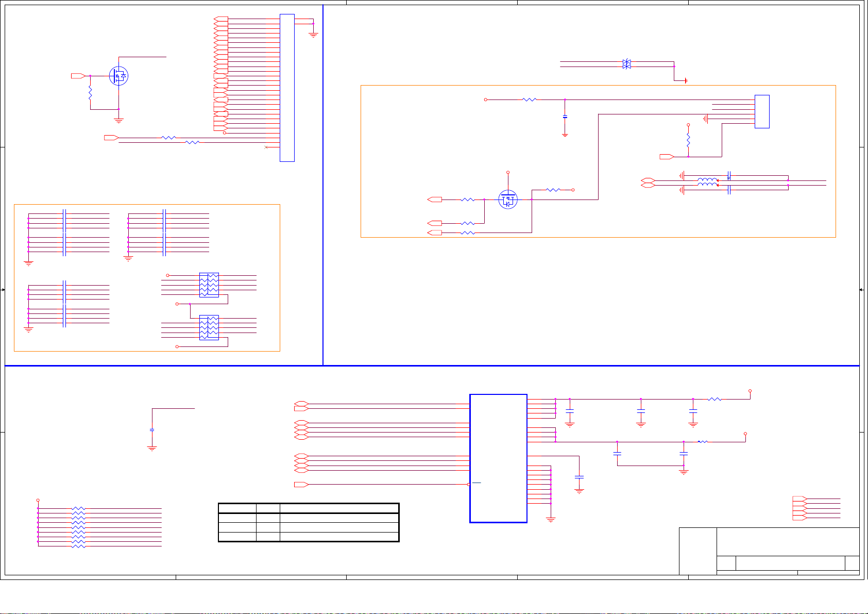Select the upper resistor network block
The image size is (868, 614).
pyautogui.click(x=209, y=285)
